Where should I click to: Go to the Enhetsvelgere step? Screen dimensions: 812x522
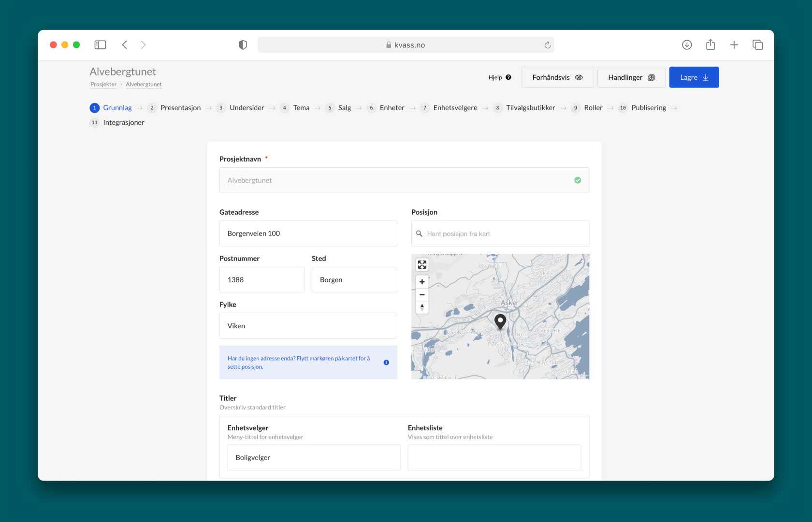(x=449, y=108)
